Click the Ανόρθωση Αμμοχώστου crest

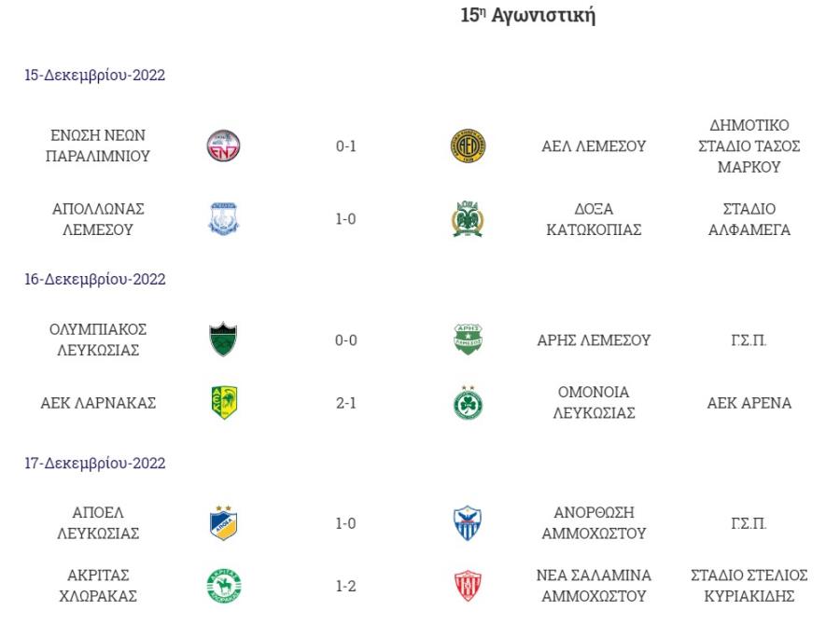[x=468, y=523]
